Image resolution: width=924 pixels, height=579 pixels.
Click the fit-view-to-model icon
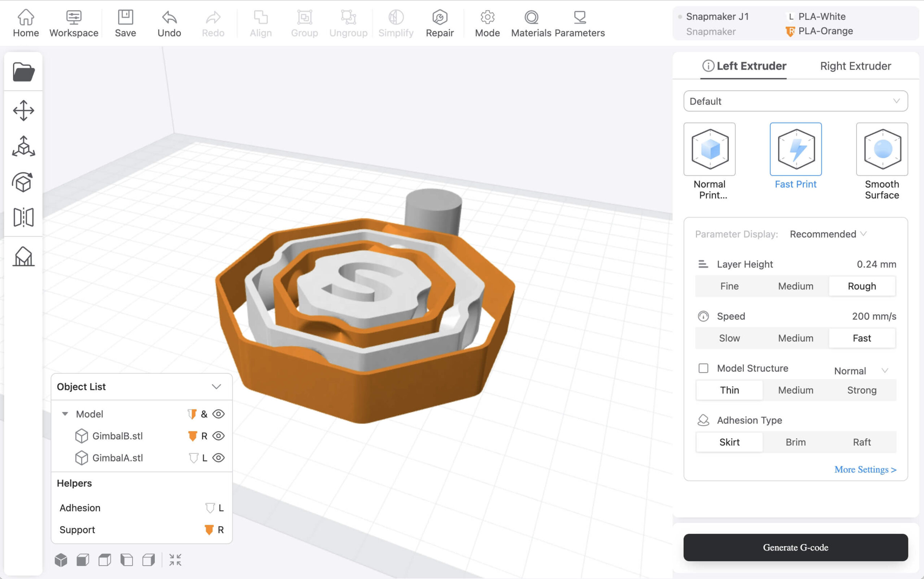[x=175, y=560]
